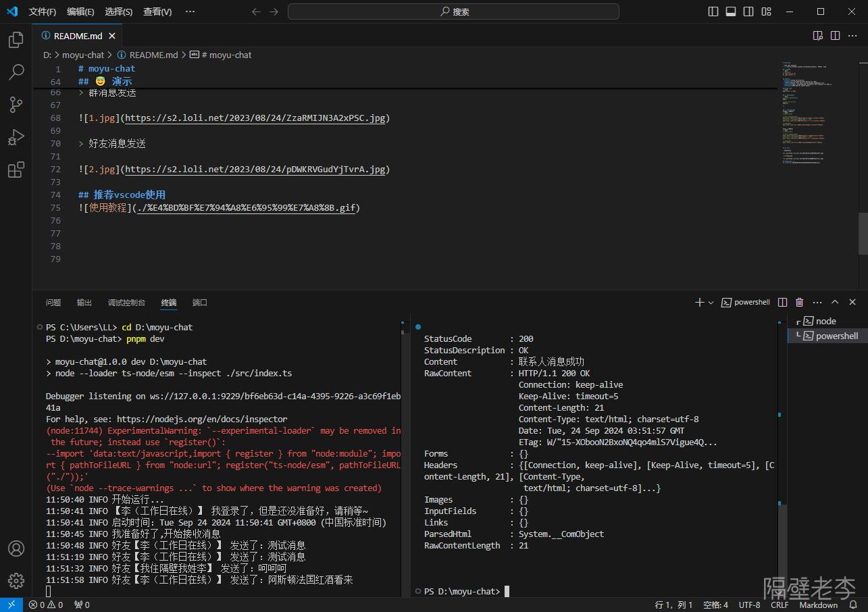Click 行 1, 列 1 cursor position

(673, 605)
